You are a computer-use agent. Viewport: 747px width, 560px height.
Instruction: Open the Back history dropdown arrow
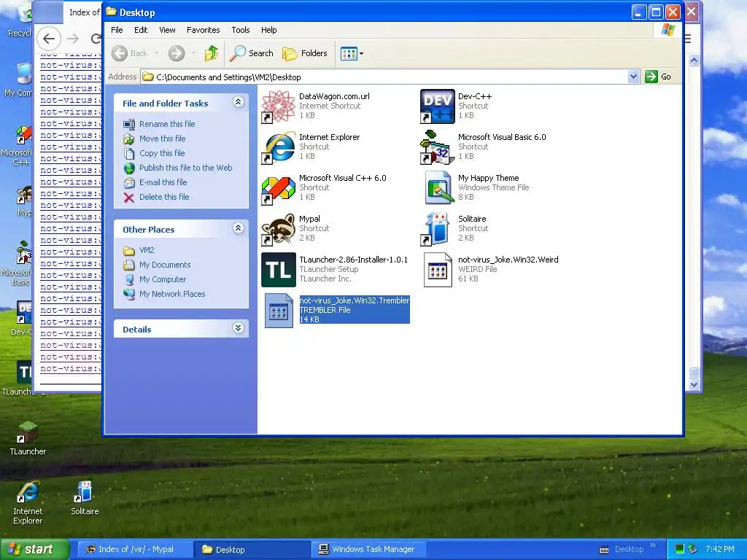(x=156, y=53)
